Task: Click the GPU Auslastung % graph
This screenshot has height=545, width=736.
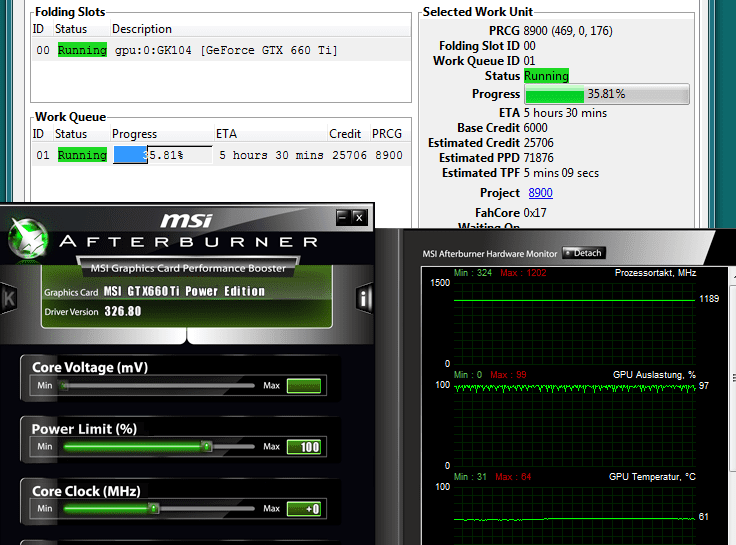Action: pos(575,424)
